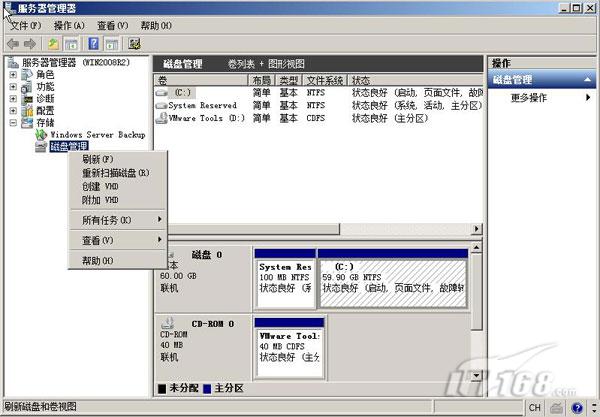Click the blue 主分区 legend swatch

(207, 389)
